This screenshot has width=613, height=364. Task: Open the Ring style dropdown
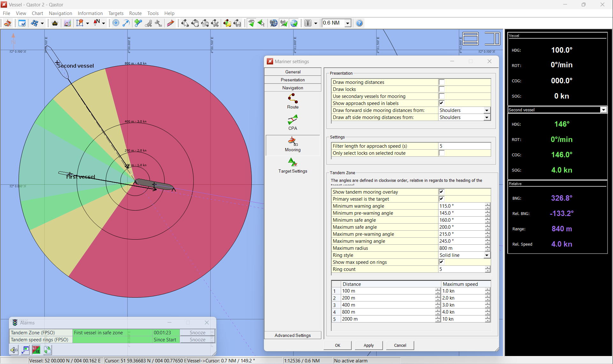click(x=487, y=255)
